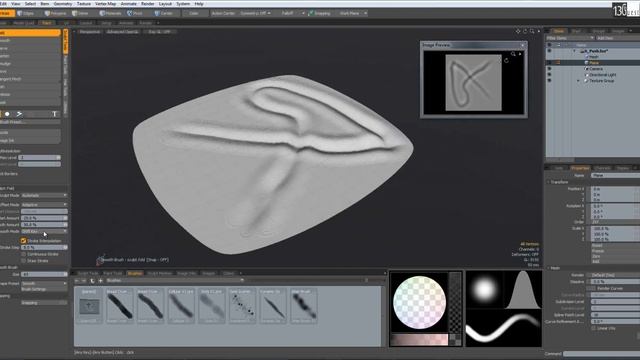Close the Image Preview window
This screenshot has width=640, height=360.
[x=522, y=45]
